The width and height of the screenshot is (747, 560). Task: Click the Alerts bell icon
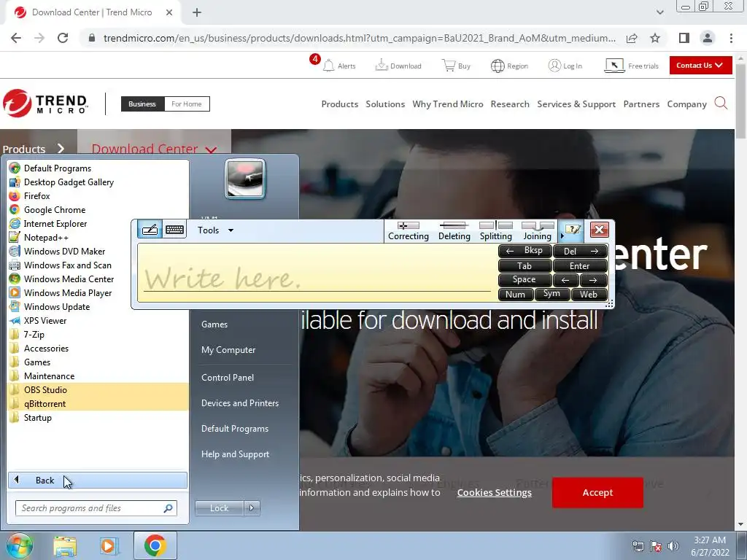pos(328,65)
